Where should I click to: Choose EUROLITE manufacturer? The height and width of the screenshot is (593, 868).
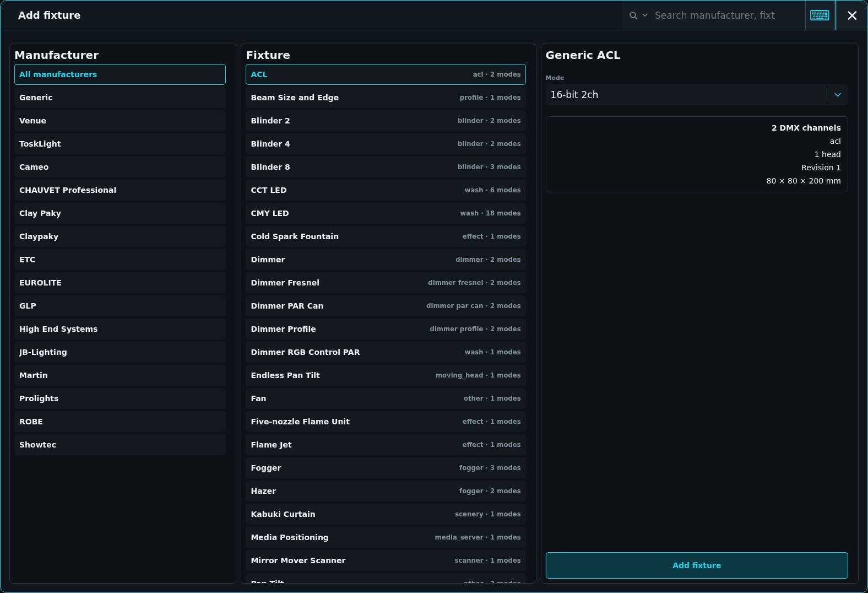pyautogui.click(x=120, y=283)
